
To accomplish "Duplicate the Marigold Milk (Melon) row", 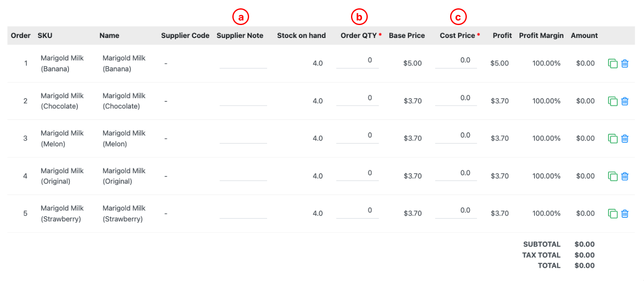I will coord(613,139).
